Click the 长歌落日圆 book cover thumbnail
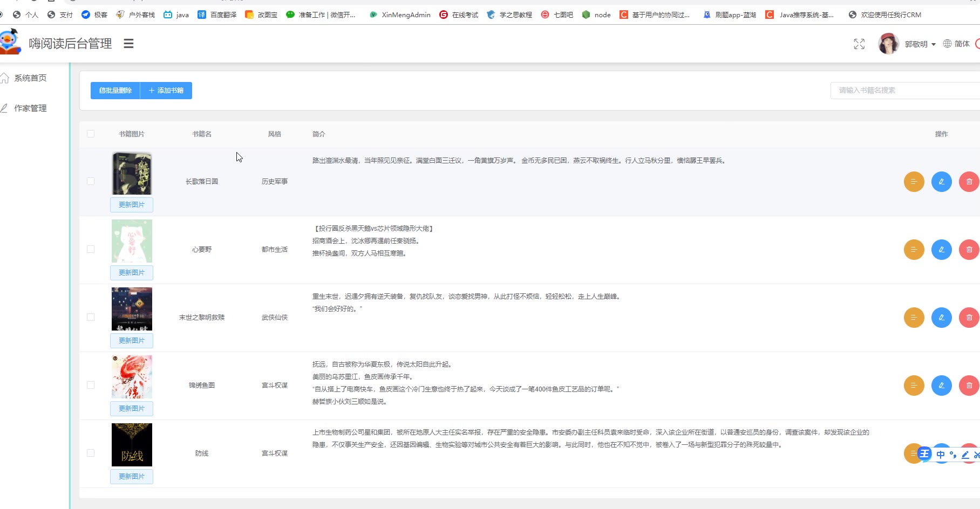 [132, 173]
